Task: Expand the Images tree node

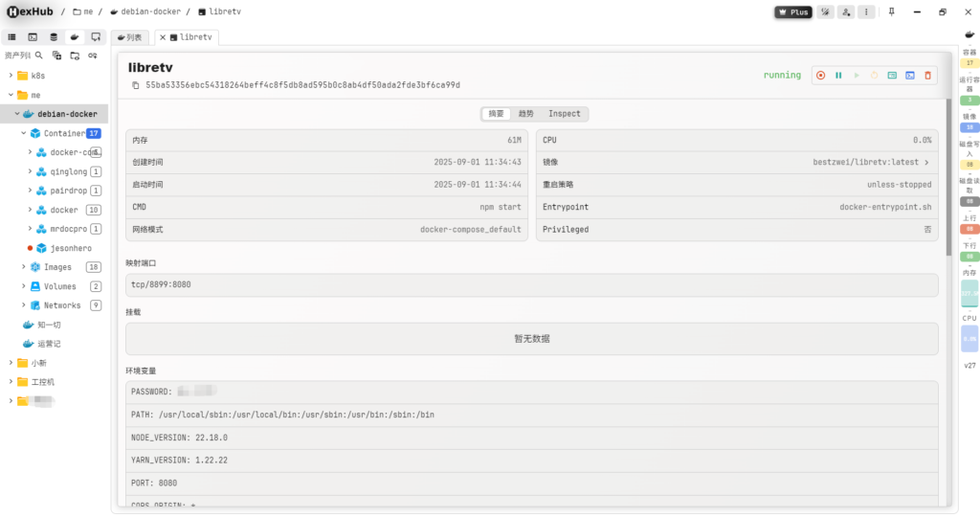Action: click(x=24, y=267)
